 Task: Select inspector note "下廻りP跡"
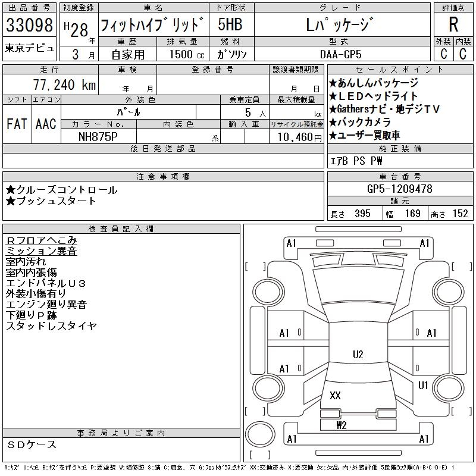pos(32,315)
